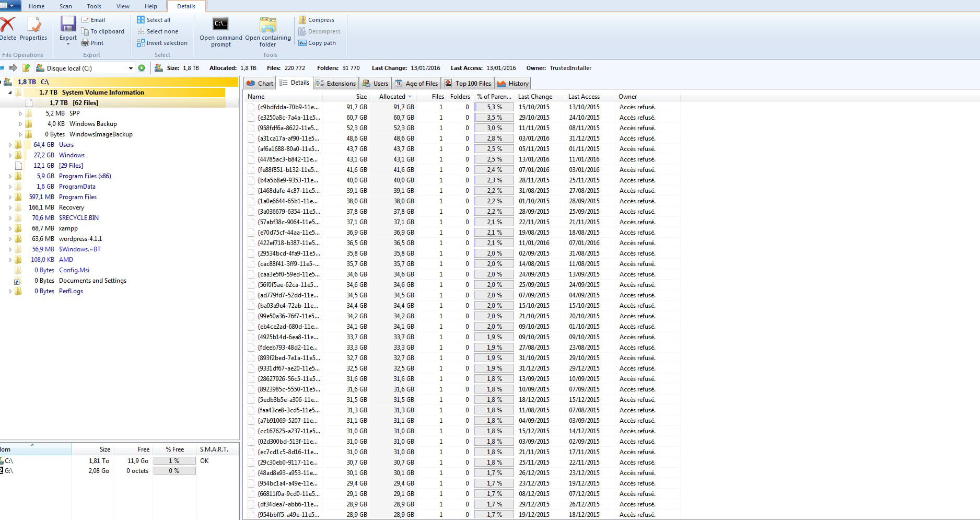Expand the Users folder in tree
980x520 pixels.
pyautogui.click(x=10, y=145)
